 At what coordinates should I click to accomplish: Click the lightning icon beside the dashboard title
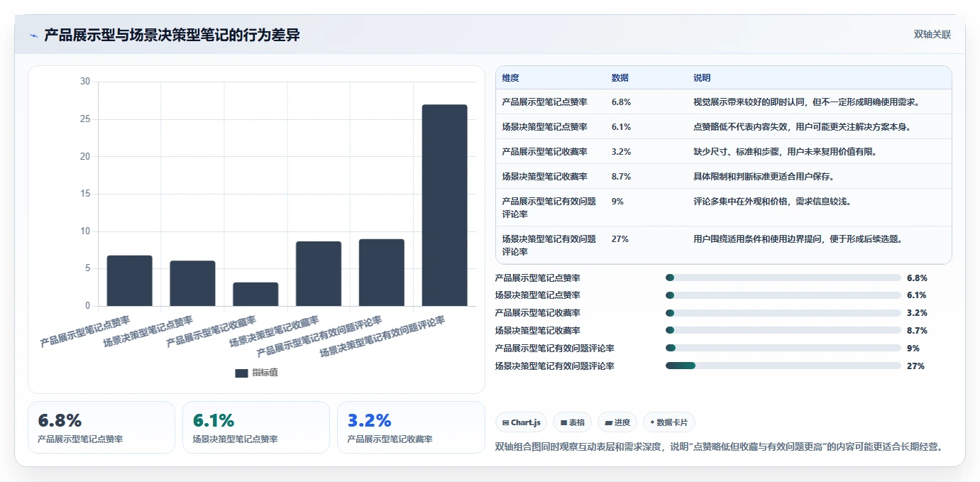click(34, 35)
